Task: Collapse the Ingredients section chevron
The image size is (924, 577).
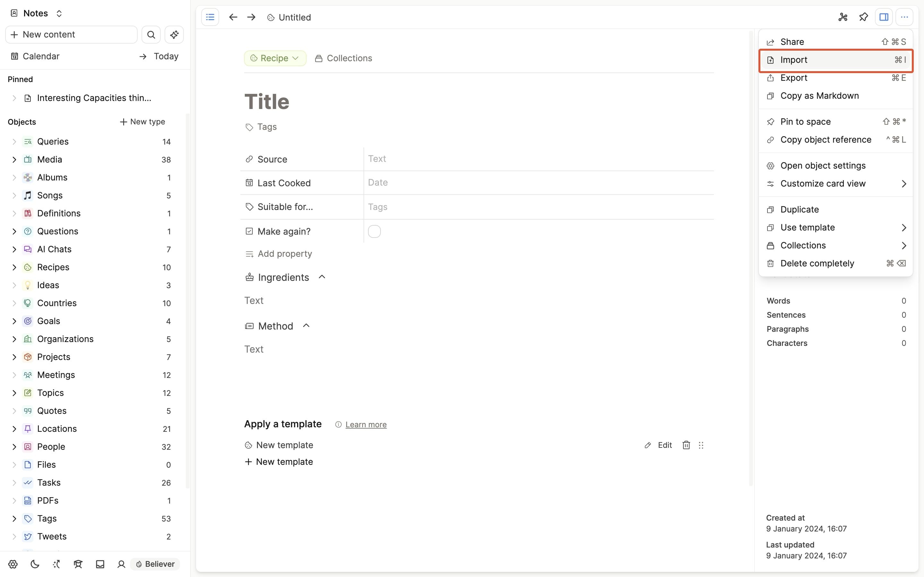Action: click(321, 277)
